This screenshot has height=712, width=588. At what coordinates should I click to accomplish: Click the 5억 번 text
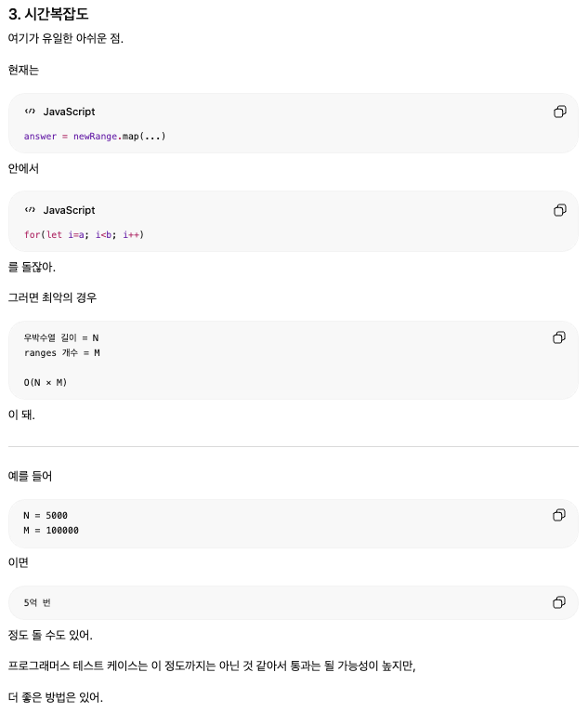[x=37, y=602]
